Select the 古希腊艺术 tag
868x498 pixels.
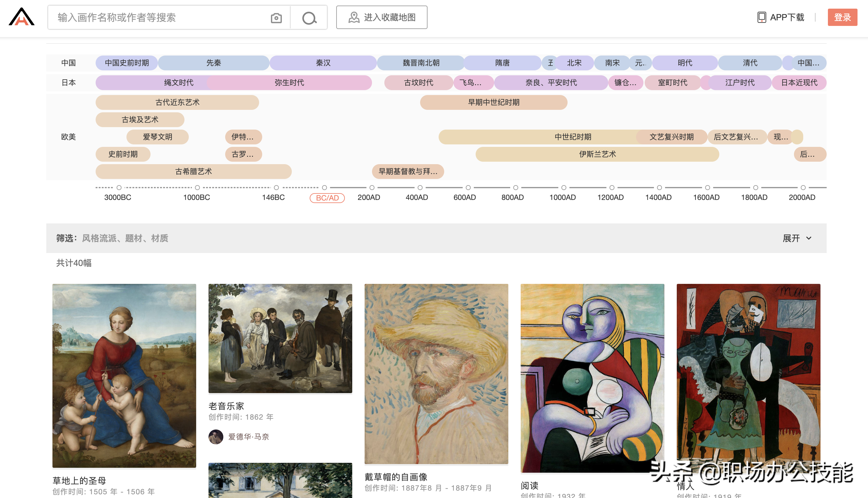pos(193,172)
